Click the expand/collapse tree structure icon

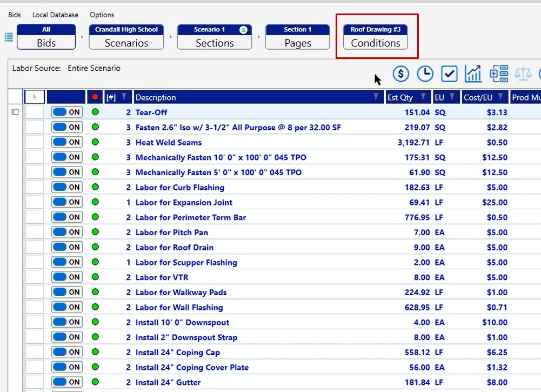(x=499, y=74)
